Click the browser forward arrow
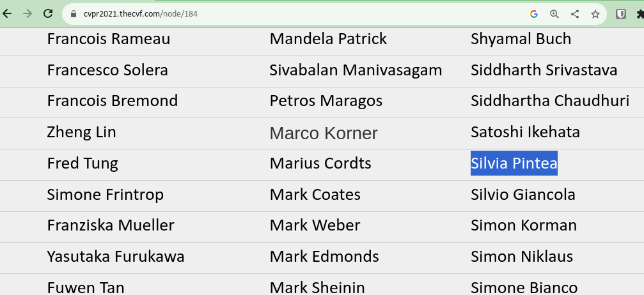 point(27,14)
